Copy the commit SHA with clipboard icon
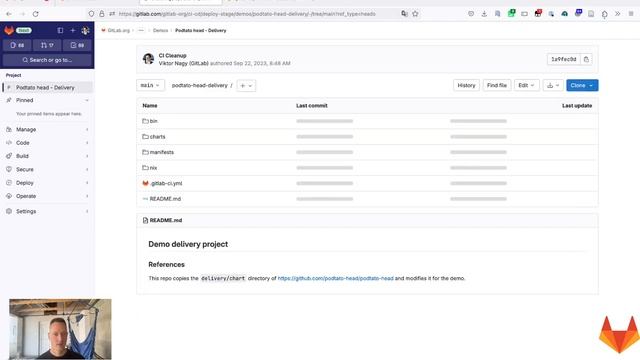Image resolution: width=640 pixels, height=360 pixels. pyautogui.click(x=586, y=59)
